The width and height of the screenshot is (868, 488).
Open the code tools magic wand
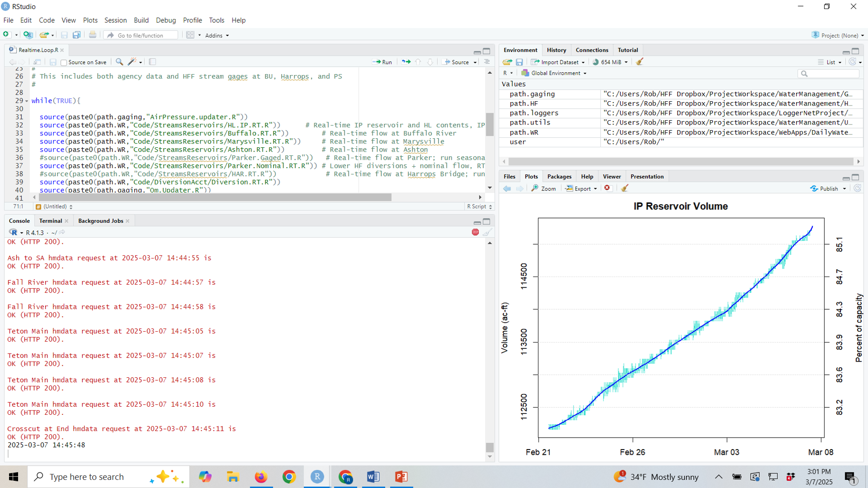click(x=133, y=62)
